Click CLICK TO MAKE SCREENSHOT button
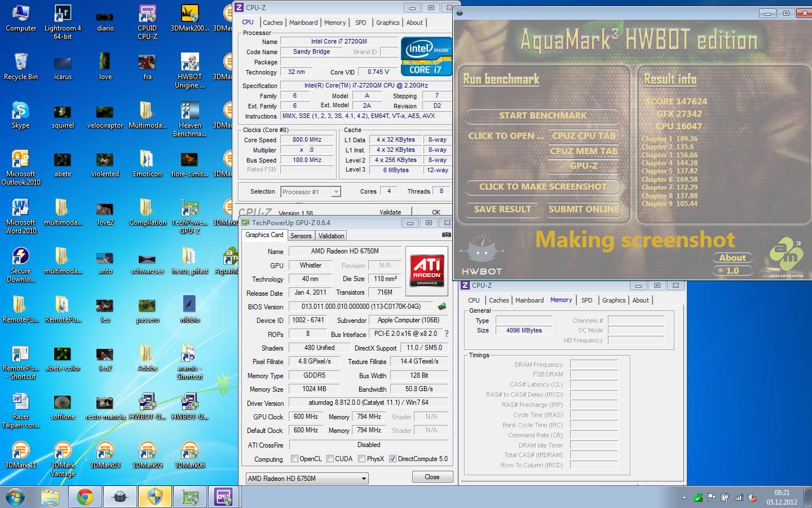This screenshot has width=812, height=508. pos(543,187)
